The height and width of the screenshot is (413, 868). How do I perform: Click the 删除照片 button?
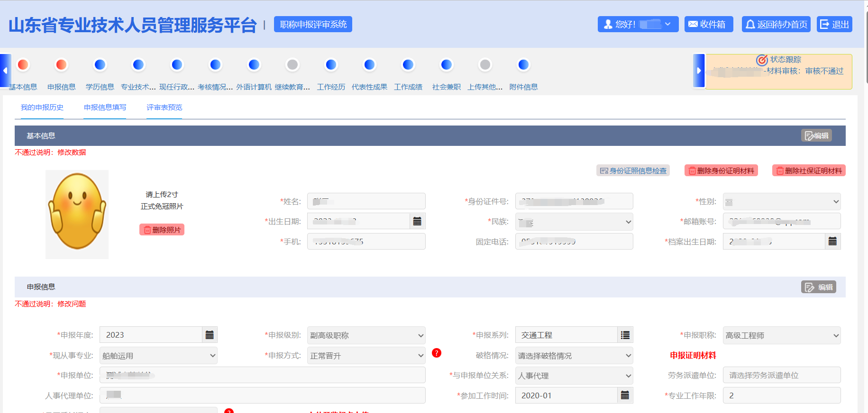pos(162,230)
